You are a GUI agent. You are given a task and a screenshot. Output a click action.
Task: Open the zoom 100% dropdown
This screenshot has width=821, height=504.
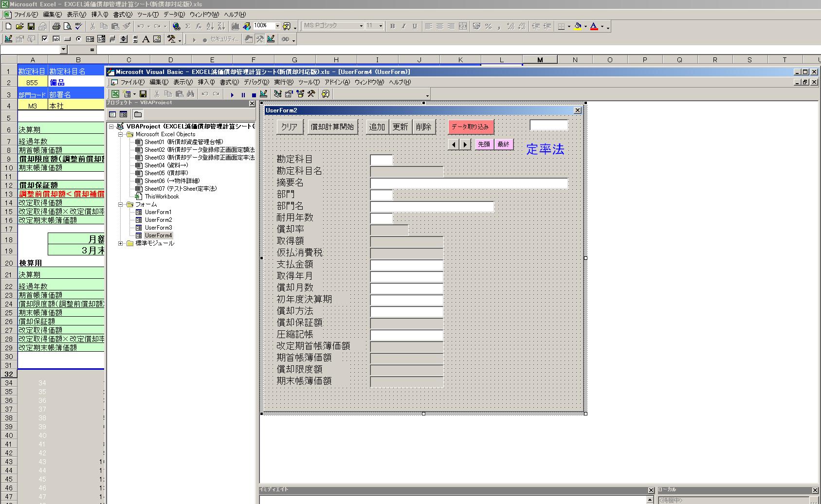[277, 26]
